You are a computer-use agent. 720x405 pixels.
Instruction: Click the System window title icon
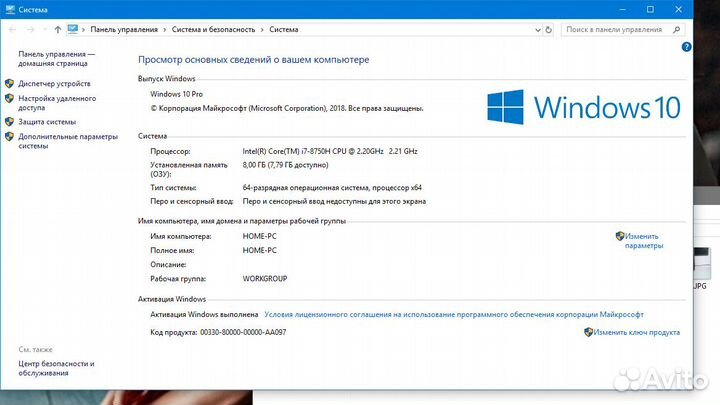click(x=10, y=9)
